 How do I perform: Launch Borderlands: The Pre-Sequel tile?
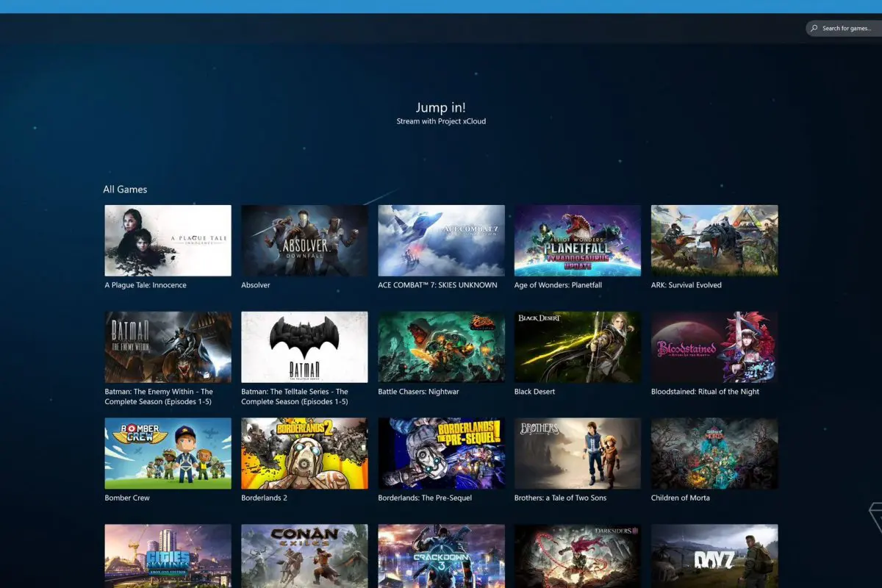(x=441, y=453)
